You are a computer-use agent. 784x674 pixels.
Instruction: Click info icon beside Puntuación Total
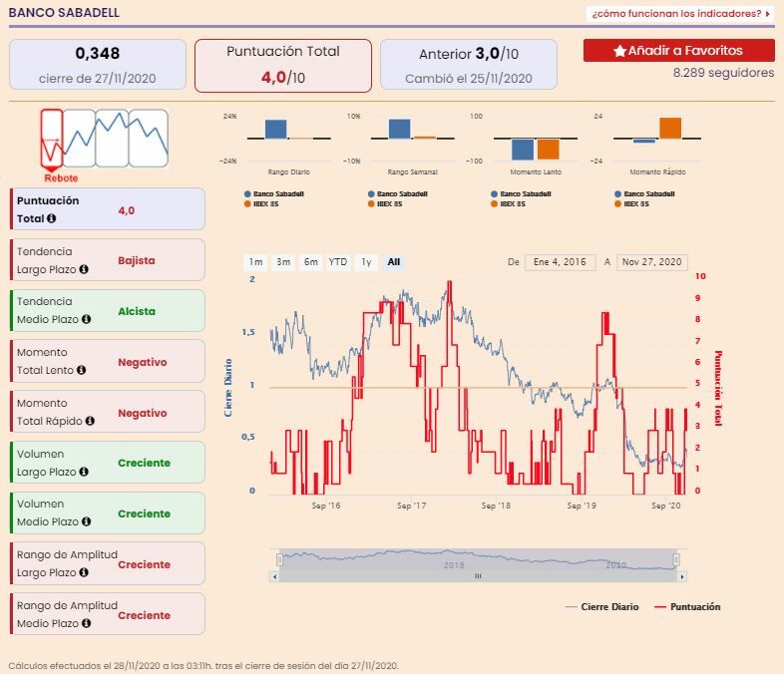(x=51, y=218)
